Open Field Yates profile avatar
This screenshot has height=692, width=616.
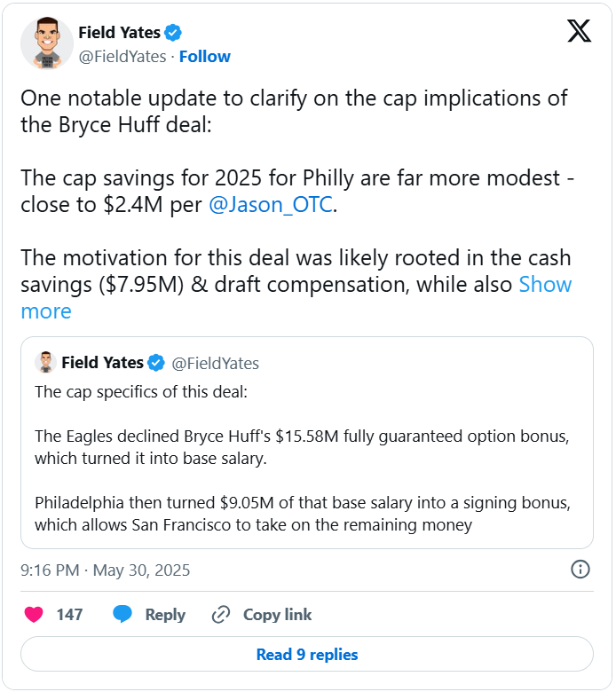(x=47, y=43)
